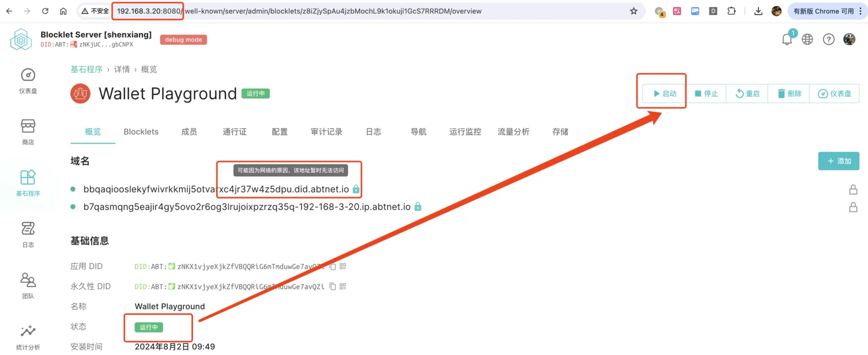Go to the Chrome home page
The height and width of the screenshot is (355, 868).
pos(63,11)
